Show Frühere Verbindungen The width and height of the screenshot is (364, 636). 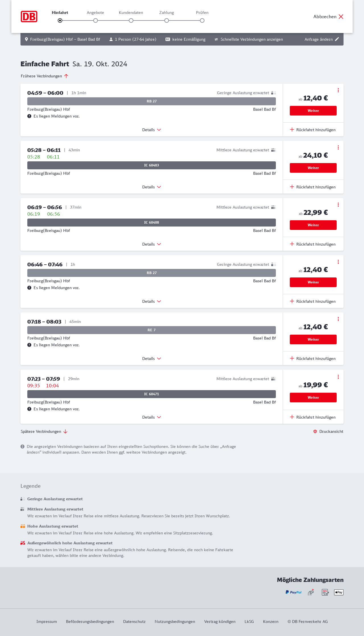(45, 76)
